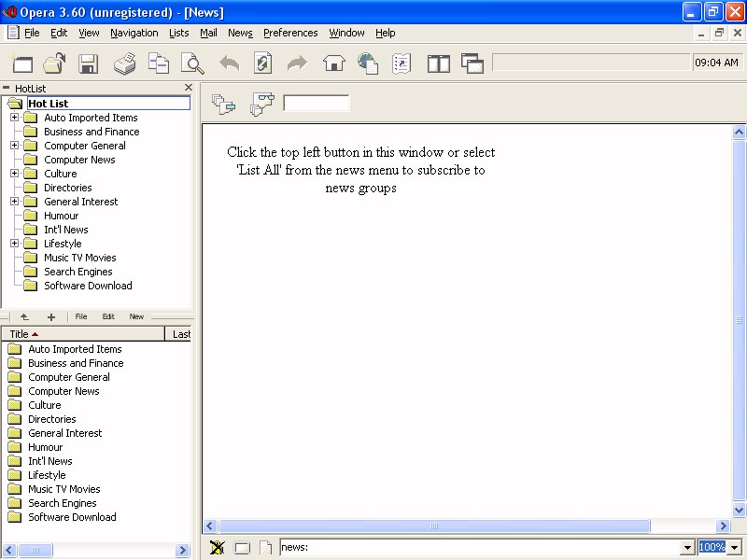Select Computer News in the tree
This screenshot has width=747, height=560.
tap(79, 160)
